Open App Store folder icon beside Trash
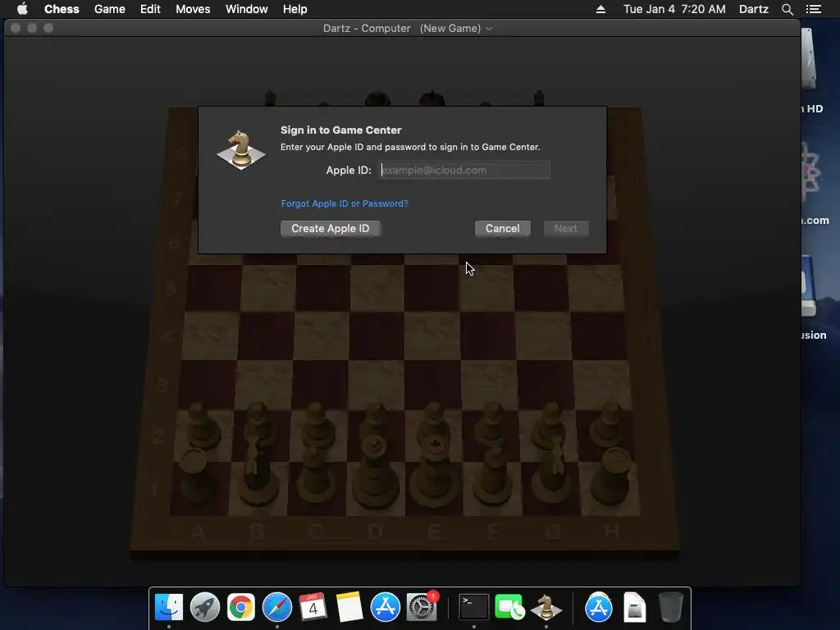 [598, 608]
